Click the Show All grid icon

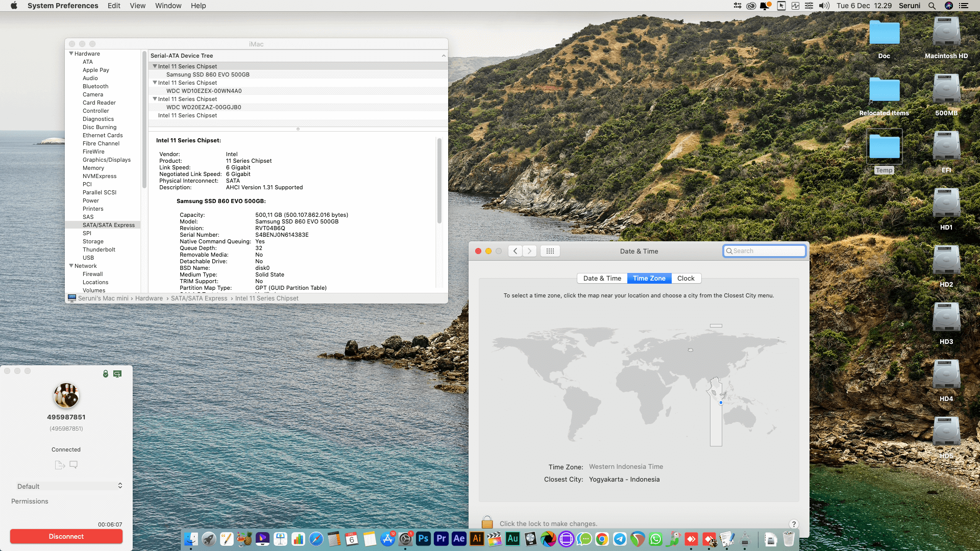click(550, 251)
